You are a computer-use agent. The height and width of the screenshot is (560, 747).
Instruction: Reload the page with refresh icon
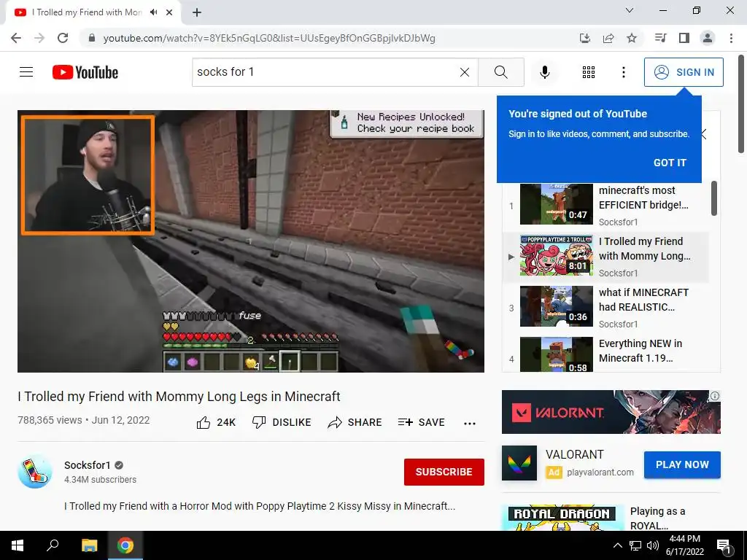63,38
